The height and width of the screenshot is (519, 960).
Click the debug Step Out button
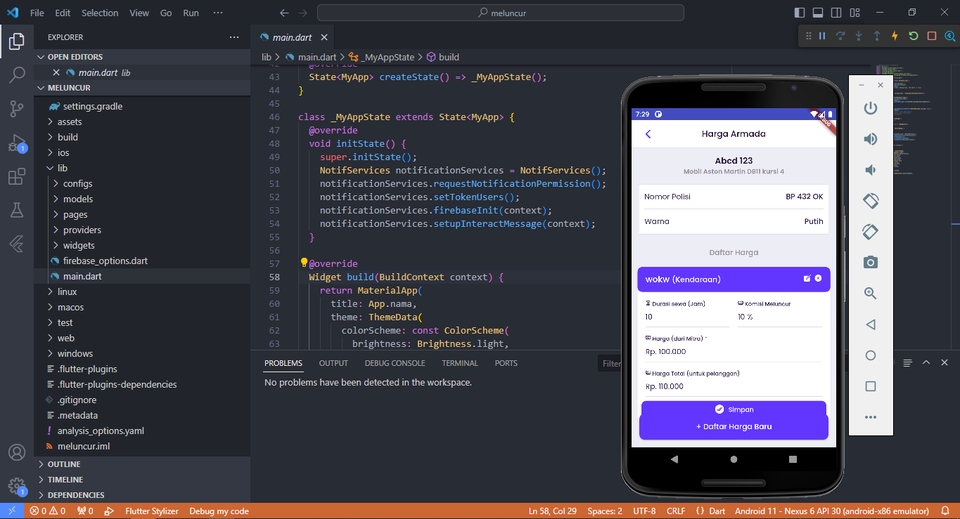(877, 36)
